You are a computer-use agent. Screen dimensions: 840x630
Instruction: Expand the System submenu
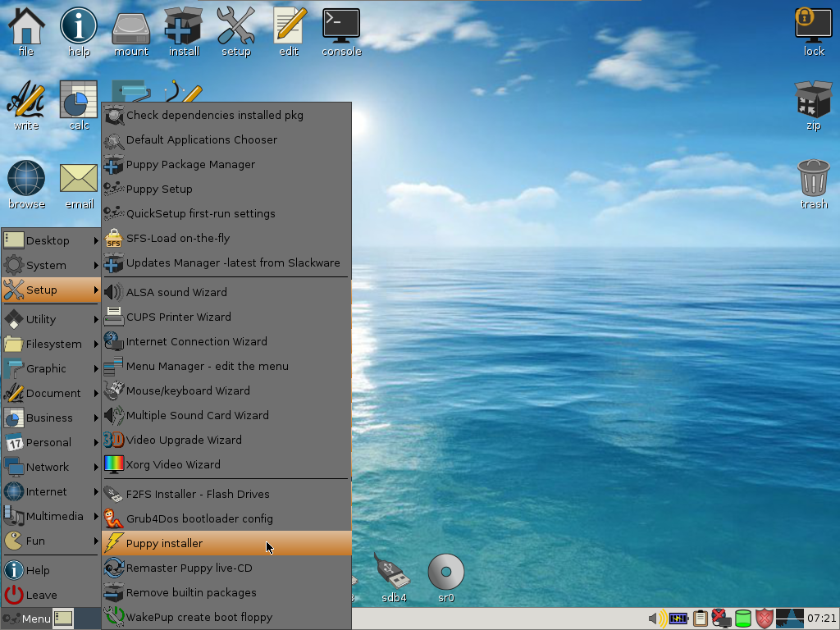click(51, 265)
